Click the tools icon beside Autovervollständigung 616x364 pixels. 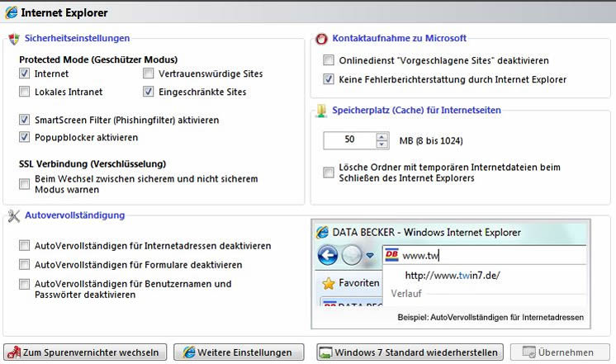(x=14, y=215)
